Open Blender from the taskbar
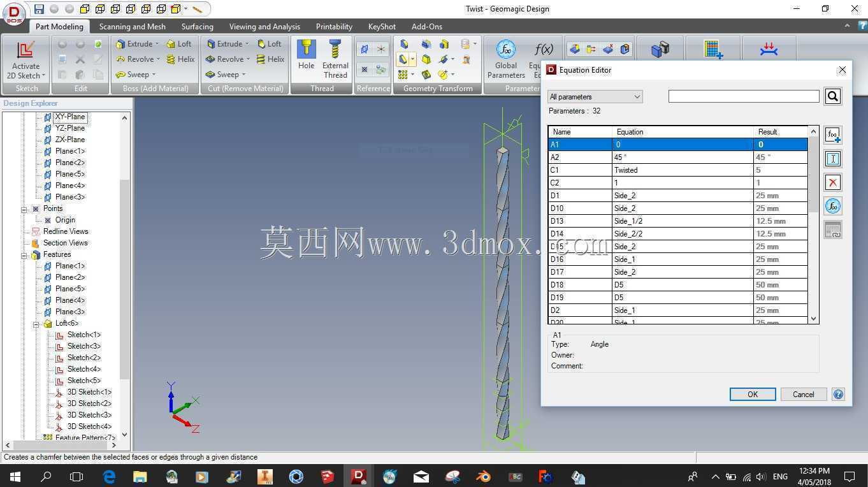 (483, 476)
